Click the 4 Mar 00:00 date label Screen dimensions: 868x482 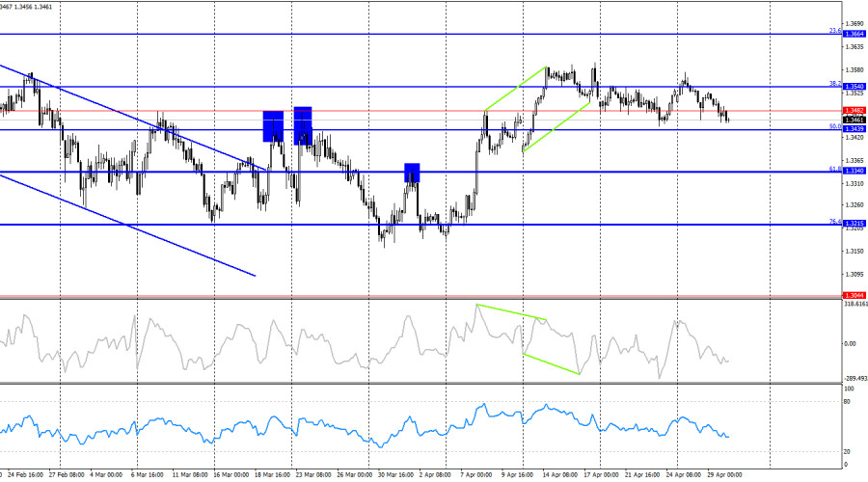pyautogui.click(x=106, y=475)
